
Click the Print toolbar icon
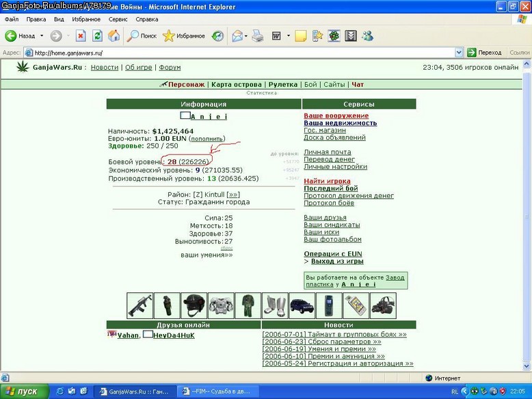coord(258,36)
